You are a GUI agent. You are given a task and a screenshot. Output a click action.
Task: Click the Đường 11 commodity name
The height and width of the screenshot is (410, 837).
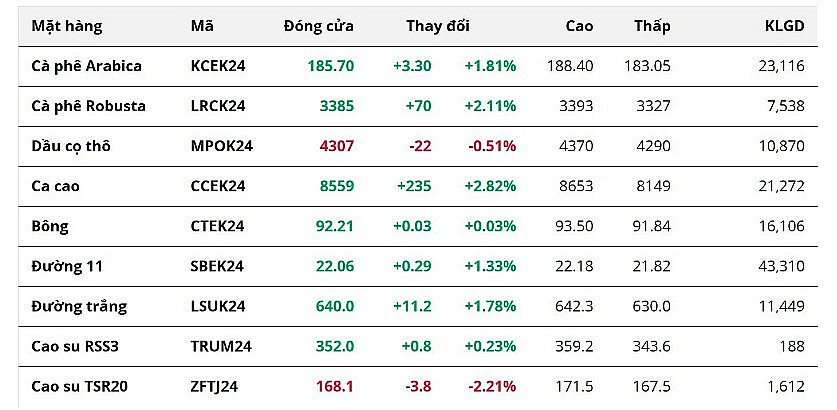tap(68, 266)
